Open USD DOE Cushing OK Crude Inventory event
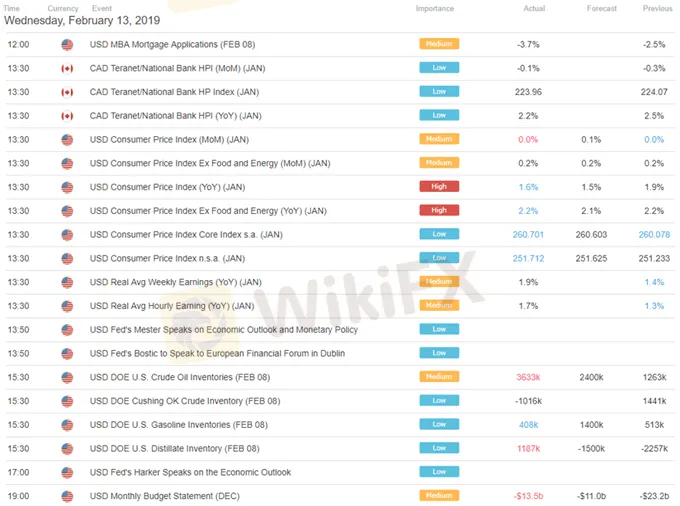Image resolution: width=680 pixels, height=506 pixels. click(185, 401)
